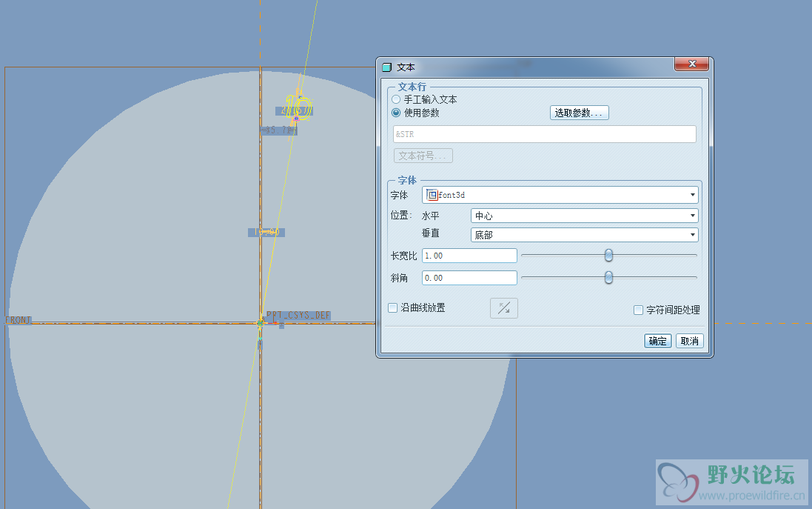Click the aspect ratio field showing 1.00

coord(469,256)
